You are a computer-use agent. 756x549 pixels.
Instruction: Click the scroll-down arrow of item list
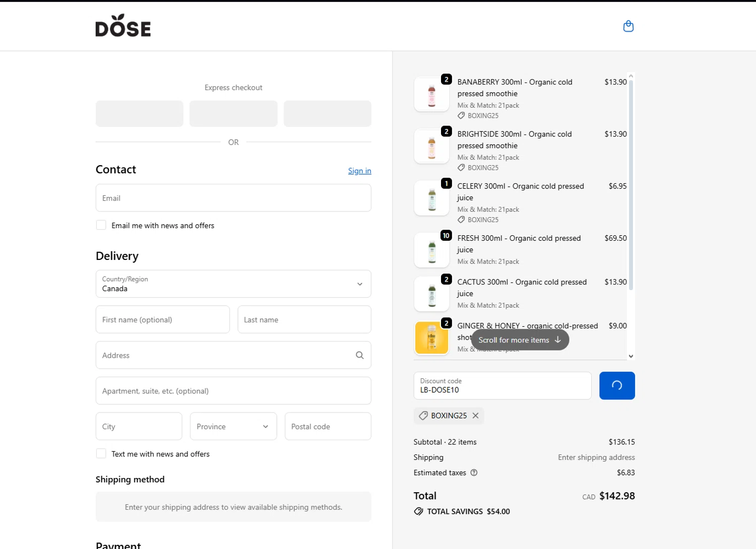(631, 356)
